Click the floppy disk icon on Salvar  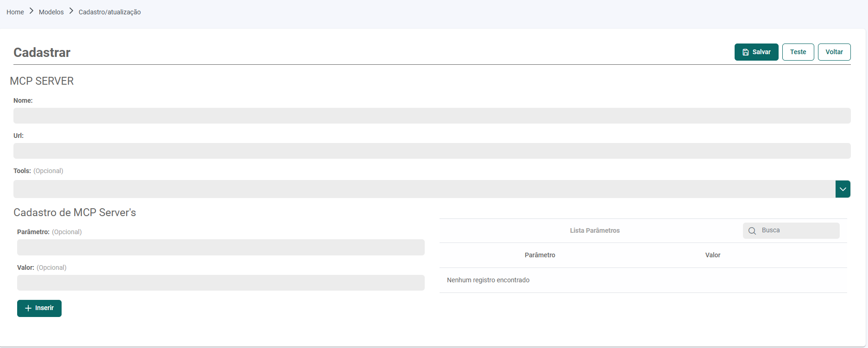click(x=746, y=52)
